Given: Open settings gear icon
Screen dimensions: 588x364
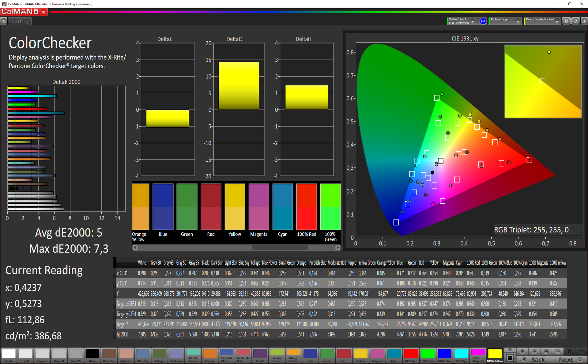Looking at the screenshot, I should coord(566,21).
